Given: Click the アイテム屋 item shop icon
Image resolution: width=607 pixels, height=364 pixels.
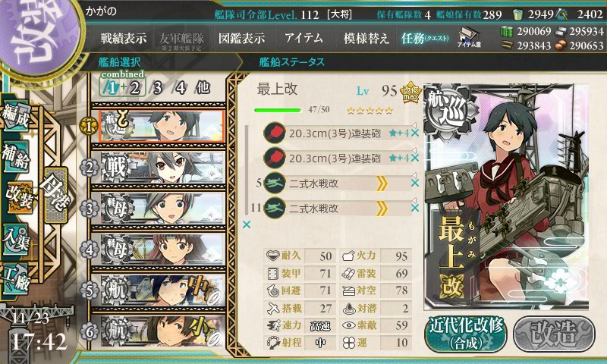Looking at the screenshot, I should (469, 38).
